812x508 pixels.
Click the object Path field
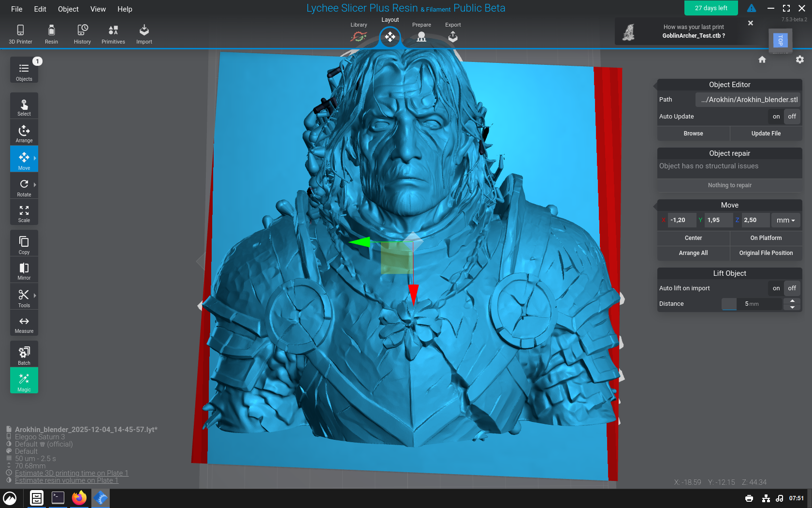(748, 100)
